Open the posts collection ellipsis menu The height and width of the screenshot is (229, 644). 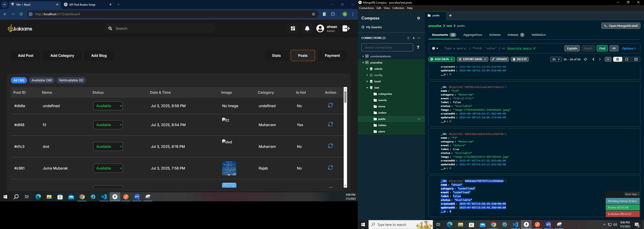[x=419, y=119]
